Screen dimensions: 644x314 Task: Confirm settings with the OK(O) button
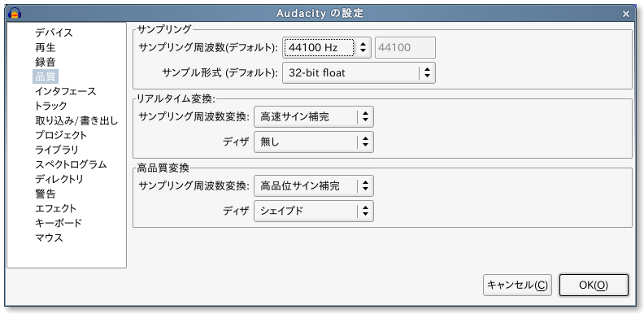(594, 286)
